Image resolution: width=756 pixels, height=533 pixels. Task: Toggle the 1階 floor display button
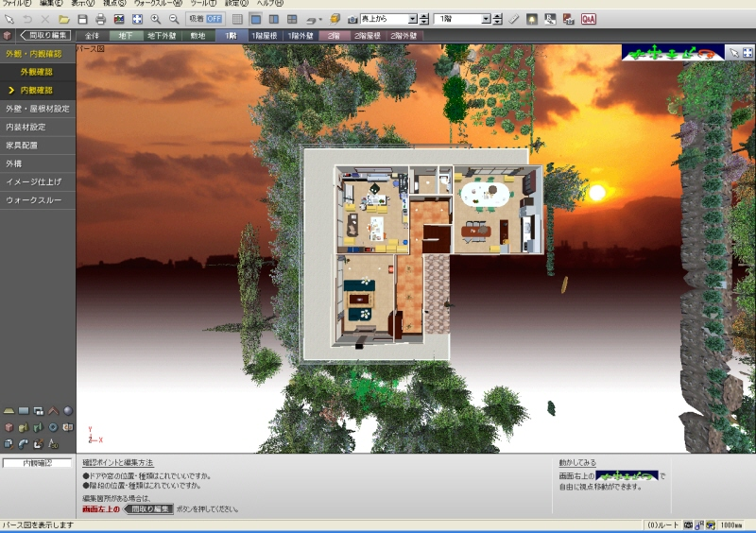pos(230,36)
